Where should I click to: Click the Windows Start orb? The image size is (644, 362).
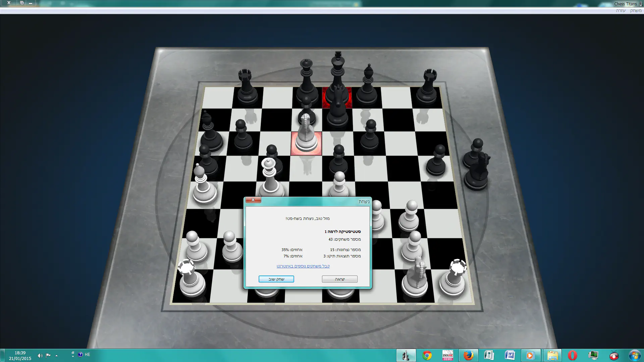[634, 355]
